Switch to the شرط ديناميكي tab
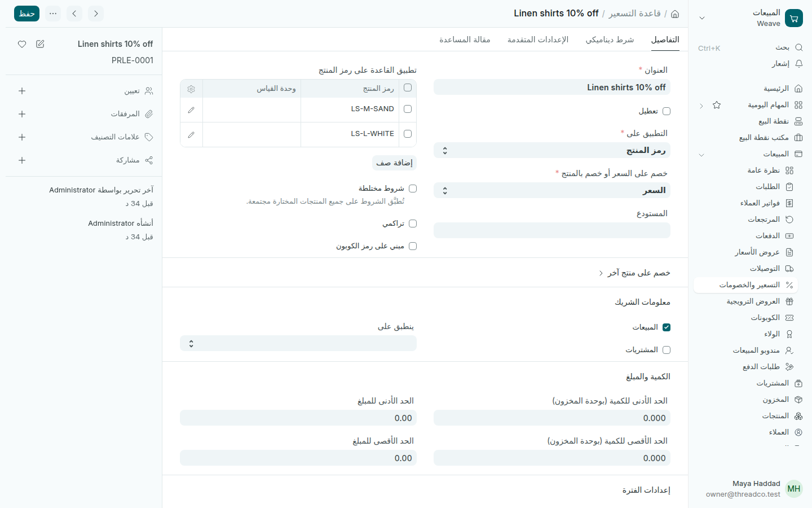Viewport: 812px width, 508px height. coord(610,40)
